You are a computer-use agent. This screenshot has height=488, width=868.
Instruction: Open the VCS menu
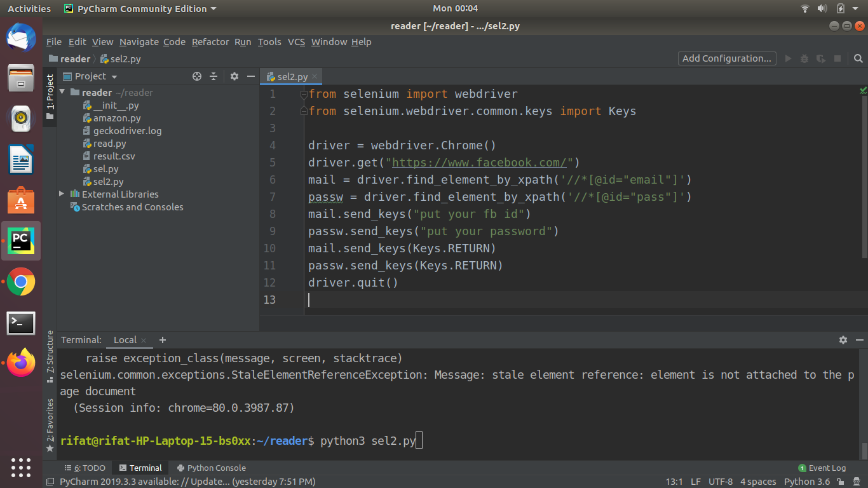click(x=296, y=42)
